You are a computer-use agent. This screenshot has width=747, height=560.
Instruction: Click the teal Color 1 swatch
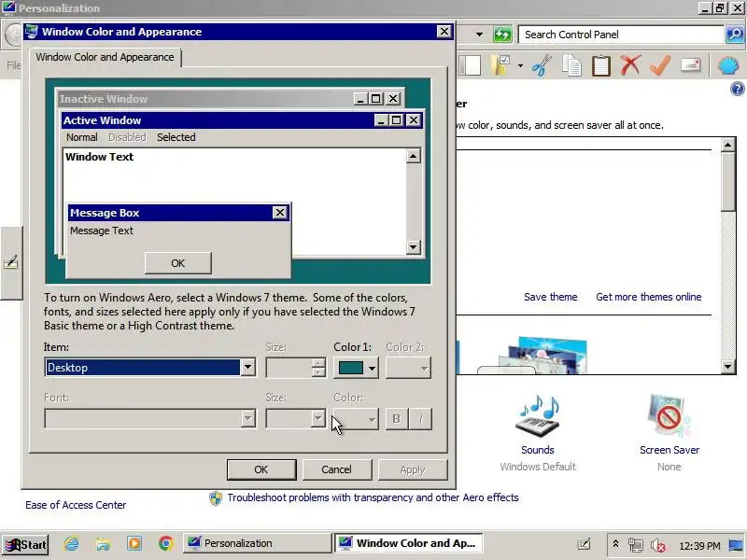351,368
